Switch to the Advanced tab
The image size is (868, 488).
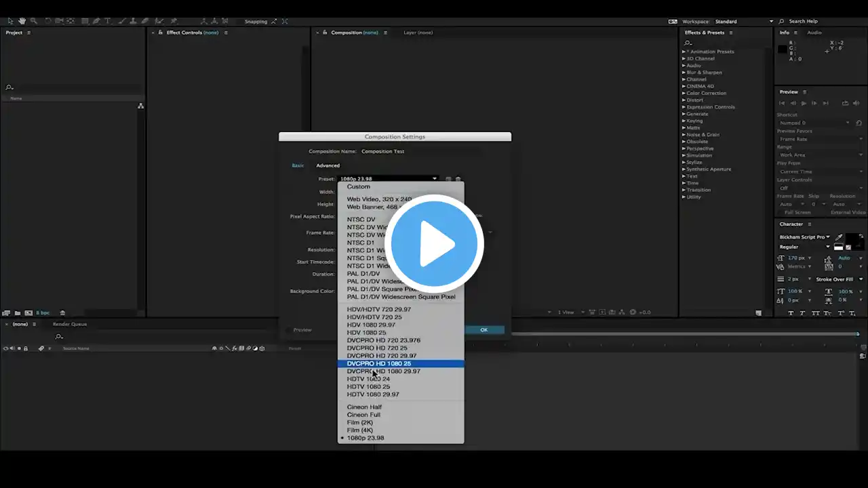click(328, 165)
